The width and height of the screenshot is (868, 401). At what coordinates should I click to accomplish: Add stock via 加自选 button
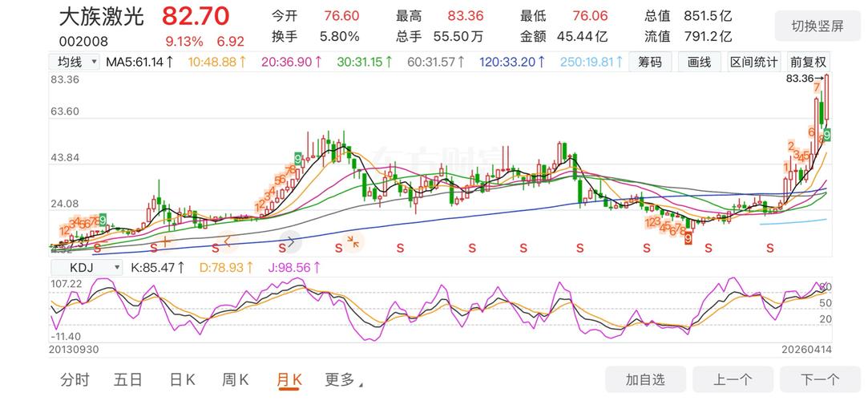click(x=645, y=380)
